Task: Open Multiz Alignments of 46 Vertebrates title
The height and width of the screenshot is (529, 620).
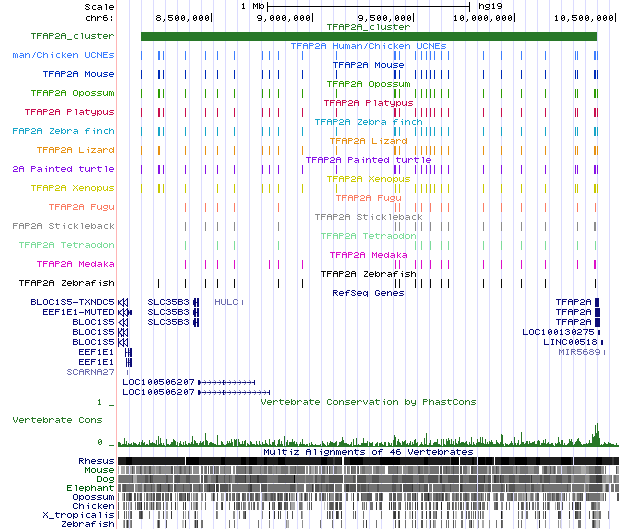Action: [x=368, y=452]
